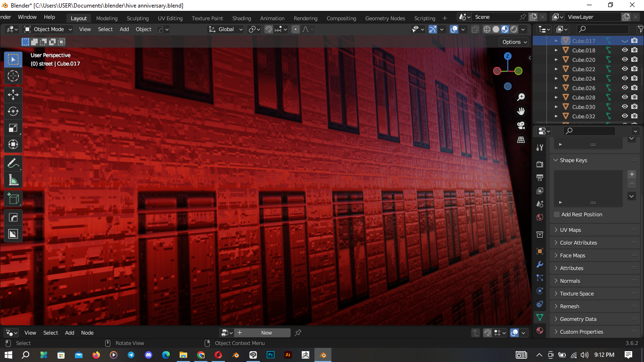
Task: Open the Material properties tab
Action: click(x=540, y=330)
